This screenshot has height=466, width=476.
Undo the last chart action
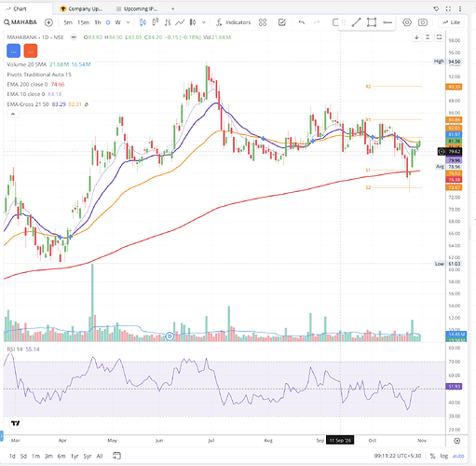(x=302, y=22)
